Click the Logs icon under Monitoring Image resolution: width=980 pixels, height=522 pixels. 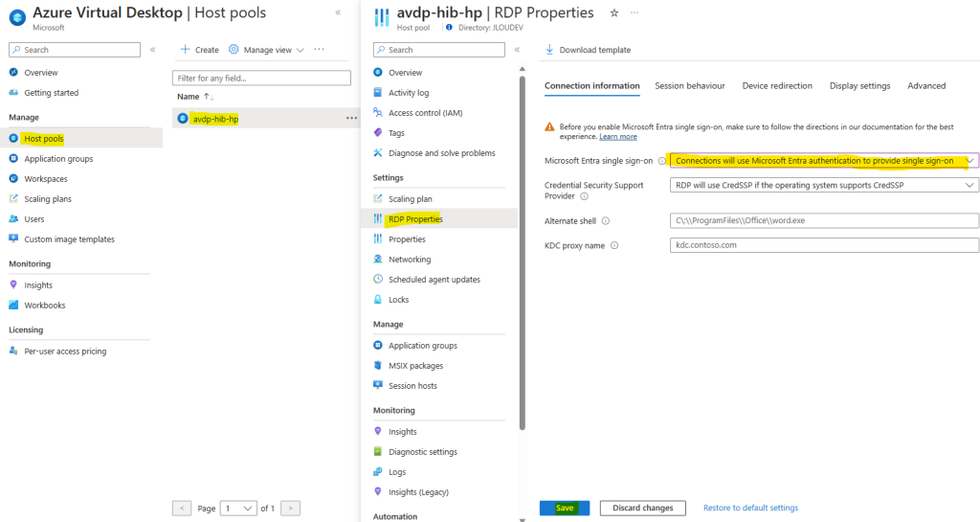pyautogui.click(x=377, y=471)
